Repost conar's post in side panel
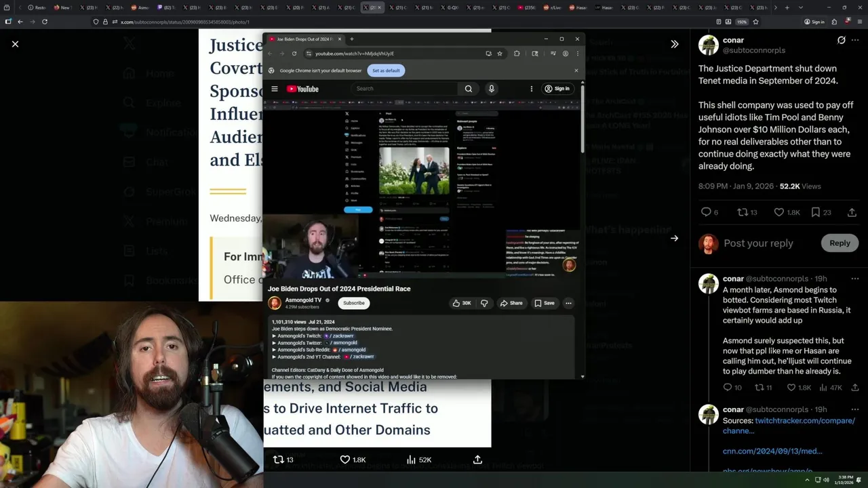The height and width of the screenshot is (488, 868). (x=743, y=212)
